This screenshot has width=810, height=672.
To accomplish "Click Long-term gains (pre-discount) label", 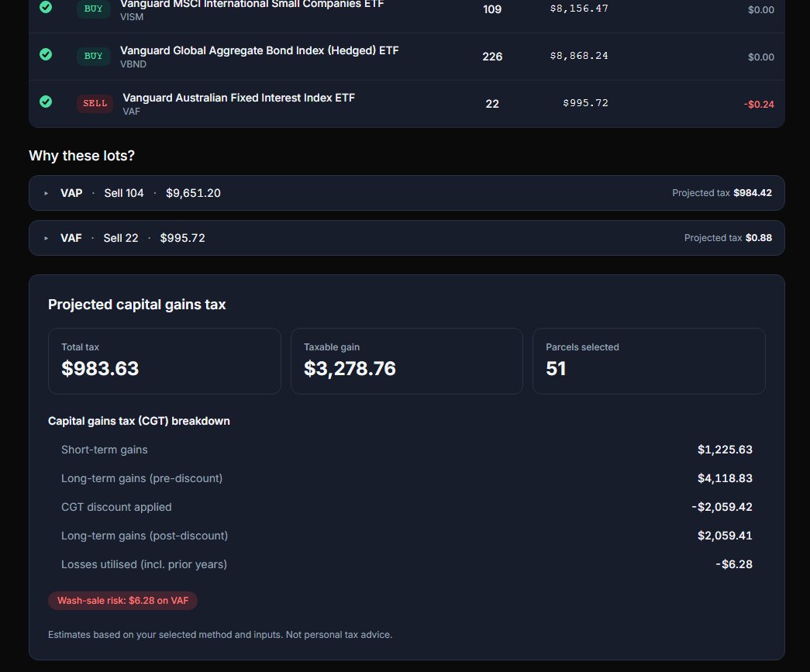I will 142,478.
